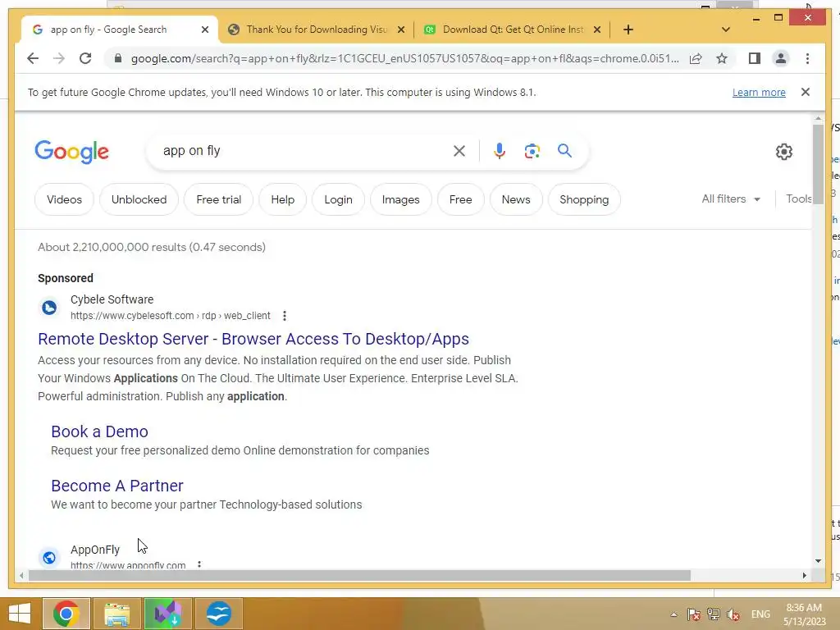Go back to previous page in Chrome
Viewport: 840px width, 630px height.
pos(33,58)
